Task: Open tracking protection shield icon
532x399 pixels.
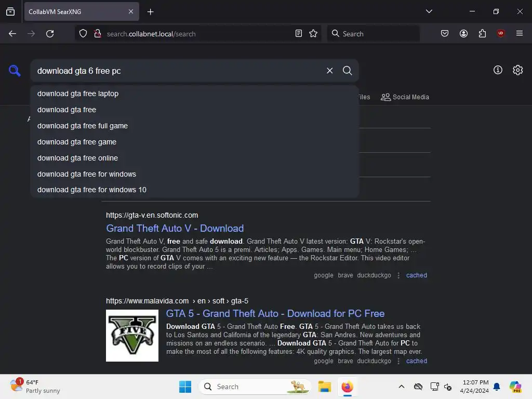Action: (83, 34)
